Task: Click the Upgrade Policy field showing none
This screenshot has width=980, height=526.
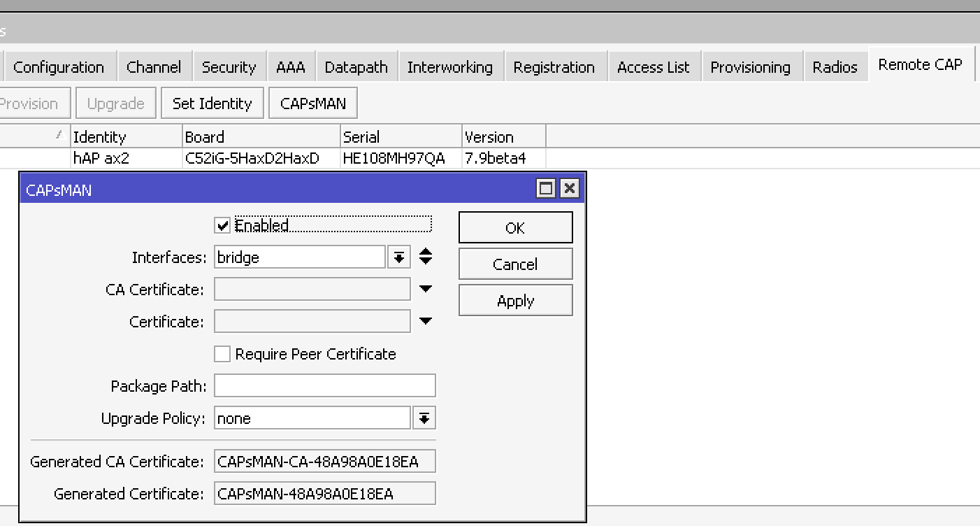Action: coord(312,418)
